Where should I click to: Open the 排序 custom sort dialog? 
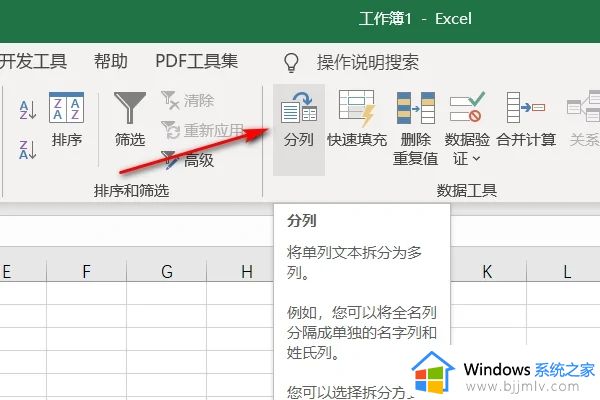point(67,120)
